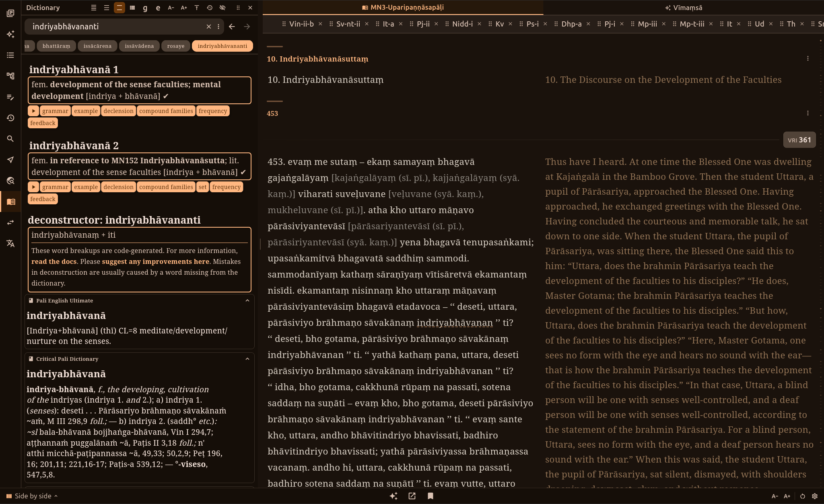Open the sparkle AI icon in the left sidebar
The width and height of the screenshot is (824, 504).
10,34
